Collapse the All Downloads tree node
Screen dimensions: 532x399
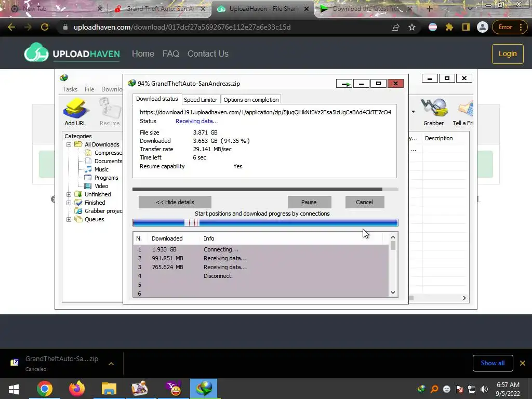(69, 144)
